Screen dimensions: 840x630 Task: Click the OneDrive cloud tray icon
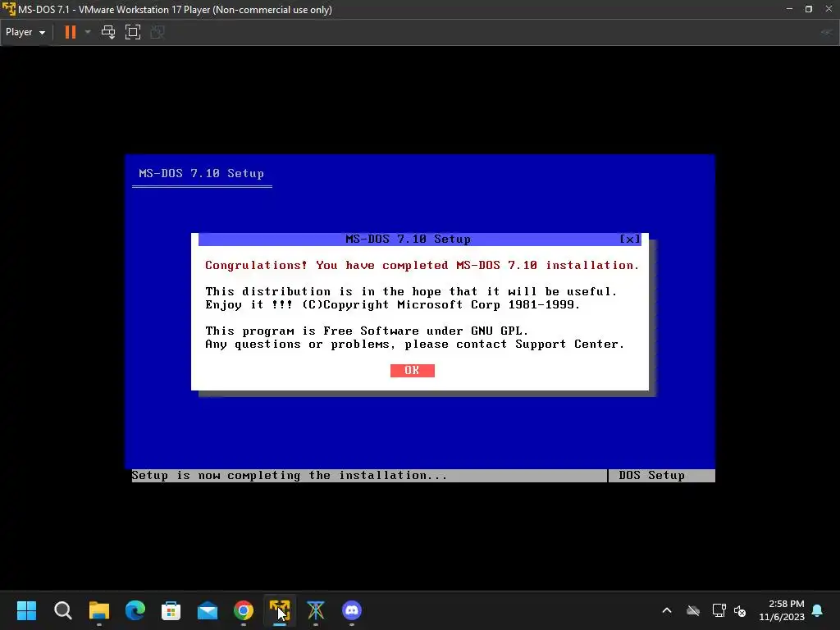(693, 610)
